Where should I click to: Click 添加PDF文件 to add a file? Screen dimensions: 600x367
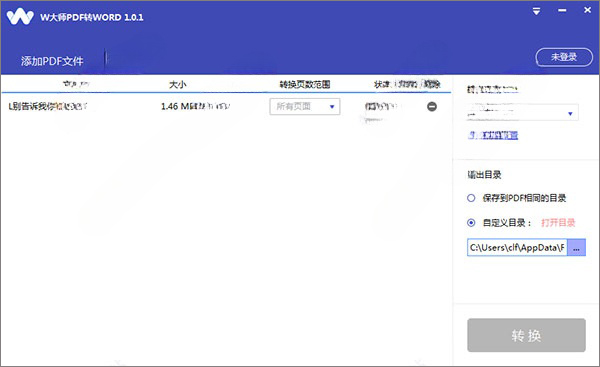click(x=52, y=61)
